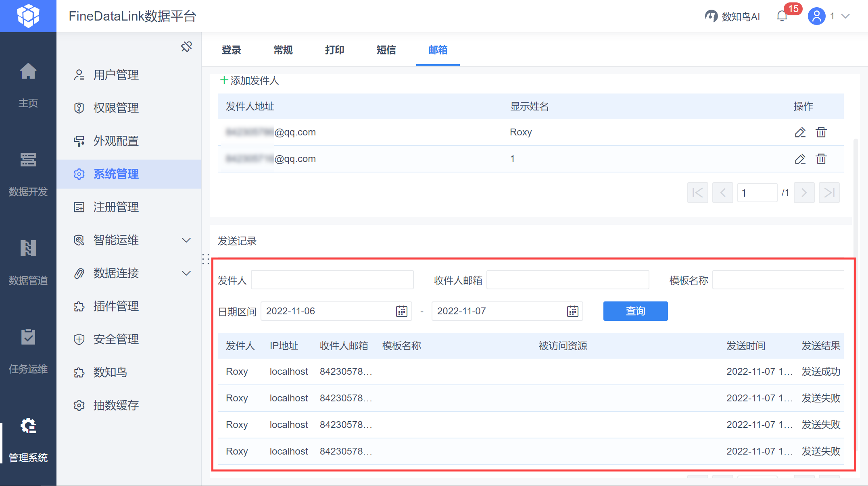
Task: Open the end date calendar picker
Action: pyautogui.click(x=572, y=311)
